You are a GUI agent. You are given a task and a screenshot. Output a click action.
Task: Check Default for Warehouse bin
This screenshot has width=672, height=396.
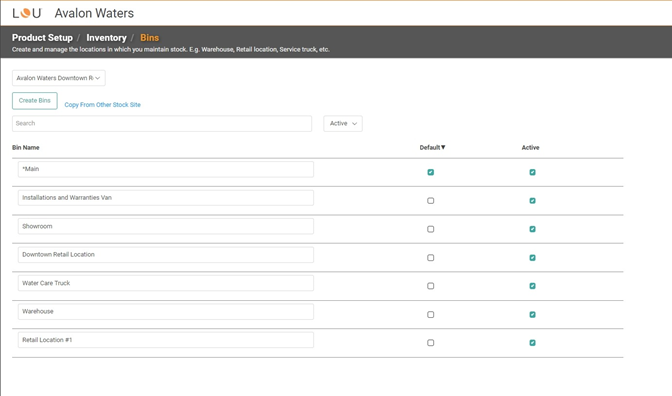431,315
